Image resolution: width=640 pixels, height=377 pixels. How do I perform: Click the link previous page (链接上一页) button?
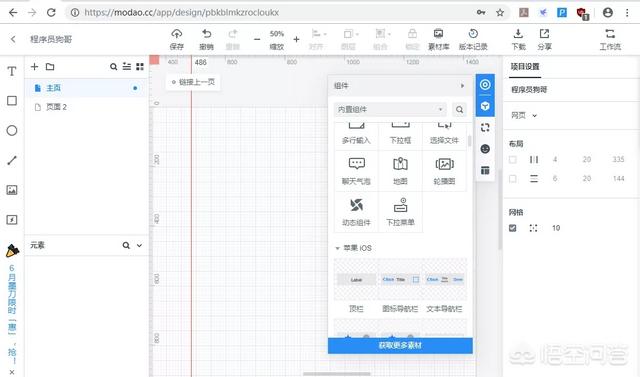tap(193, 82)
